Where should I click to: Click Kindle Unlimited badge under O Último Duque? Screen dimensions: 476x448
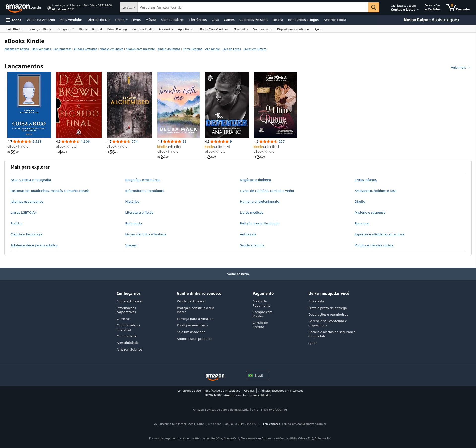266,147
